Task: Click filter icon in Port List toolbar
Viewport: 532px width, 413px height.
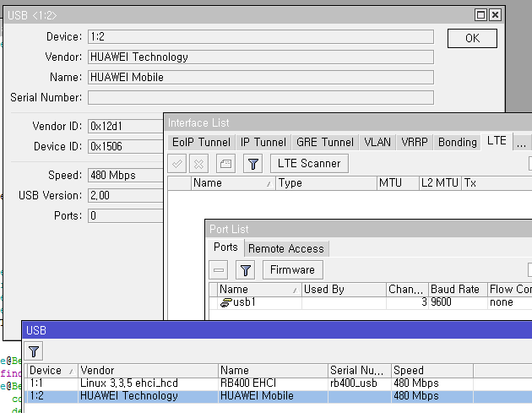Action: (x=245, y=270)
